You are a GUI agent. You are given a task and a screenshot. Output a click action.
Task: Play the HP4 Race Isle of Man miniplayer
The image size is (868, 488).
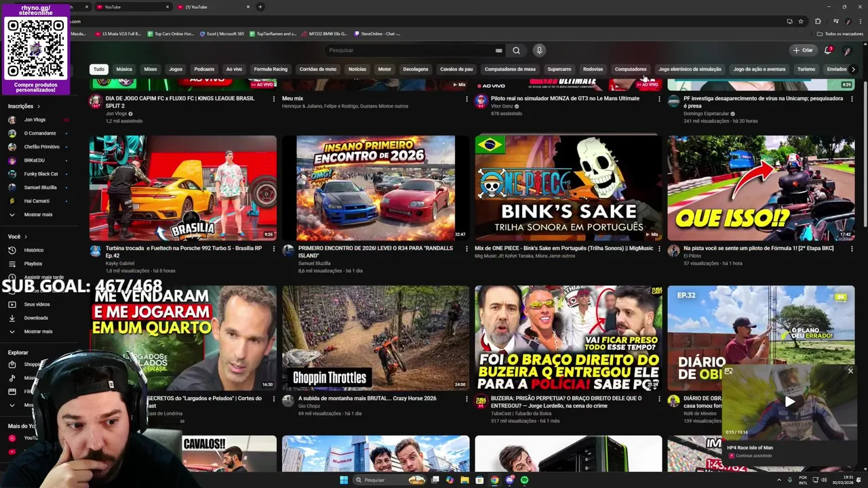click(789, 402)
